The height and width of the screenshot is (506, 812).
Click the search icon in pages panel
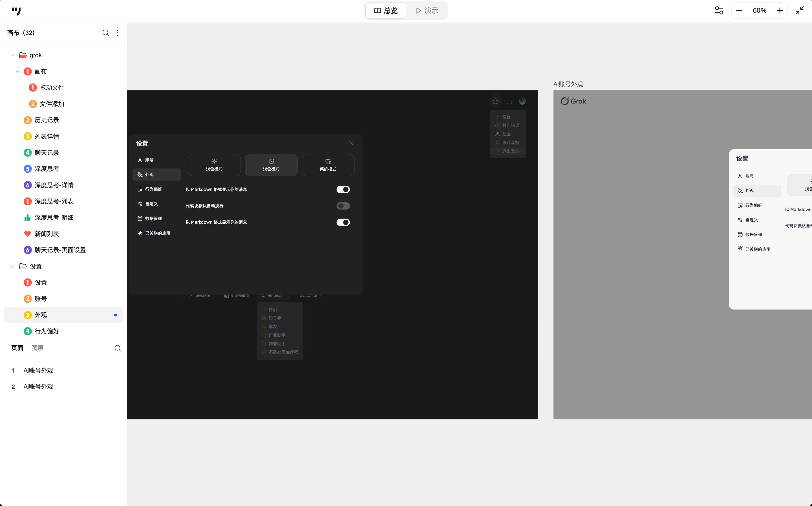click(118, 348)
